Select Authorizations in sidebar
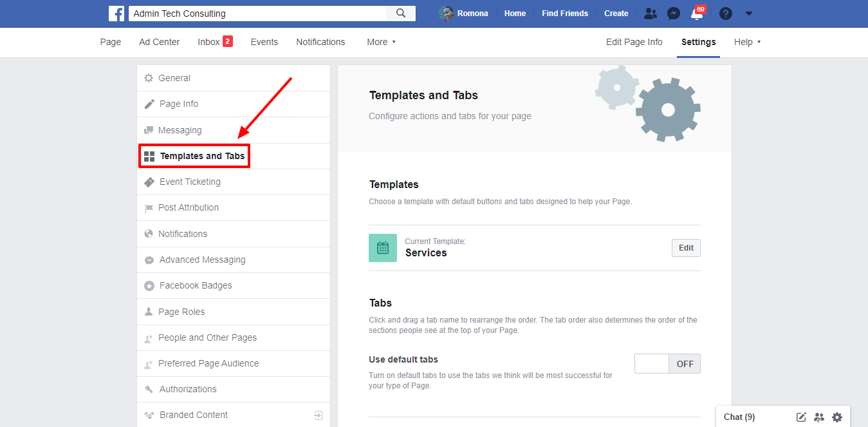The width and height of the screenshot is (868, 427). pyautogui.click(x=234, y=389)
